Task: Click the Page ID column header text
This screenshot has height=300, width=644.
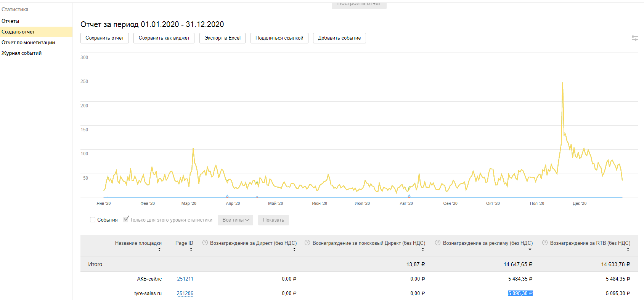Action: (x=184, y=243)
